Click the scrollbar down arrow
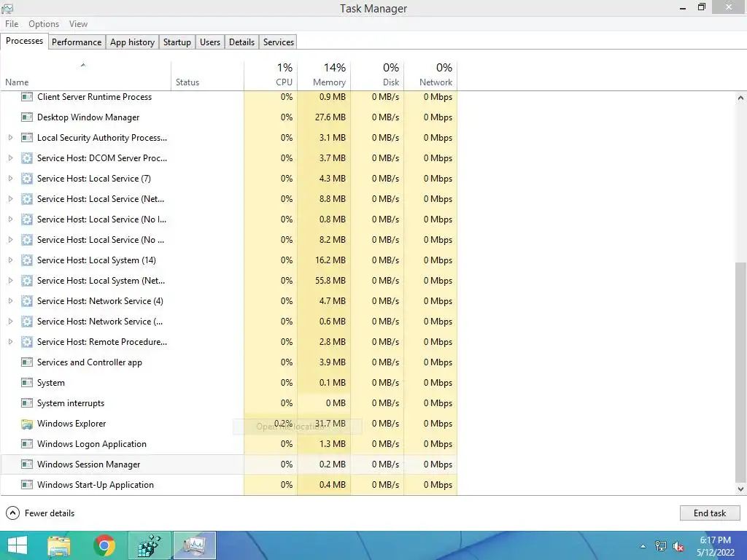The height and width of the screenshot is (560, 747). [740, 489]
